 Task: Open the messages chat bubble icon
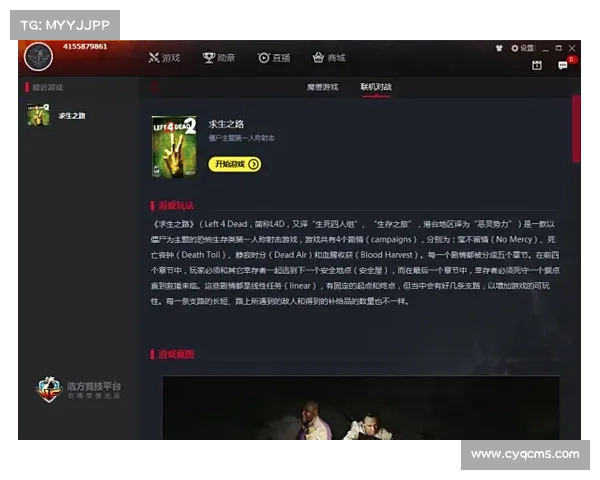562,65
